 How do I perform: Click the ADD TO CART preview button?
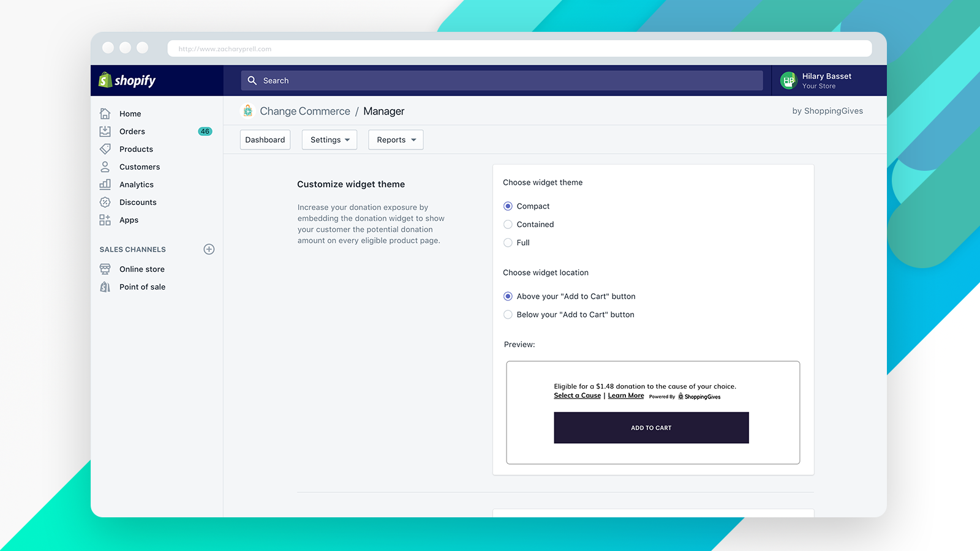tap(651, 427)
